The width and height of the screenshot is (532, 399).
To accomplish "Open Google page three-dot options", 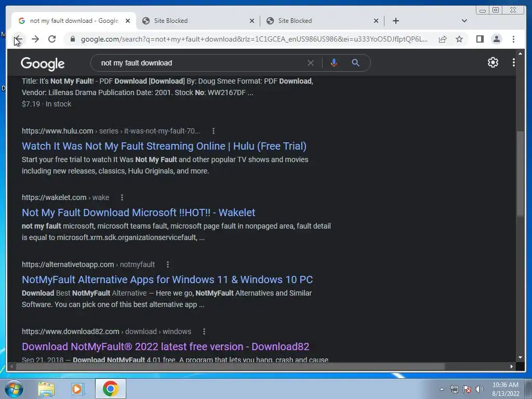I will pyautogui.click(x=513, y=62).
